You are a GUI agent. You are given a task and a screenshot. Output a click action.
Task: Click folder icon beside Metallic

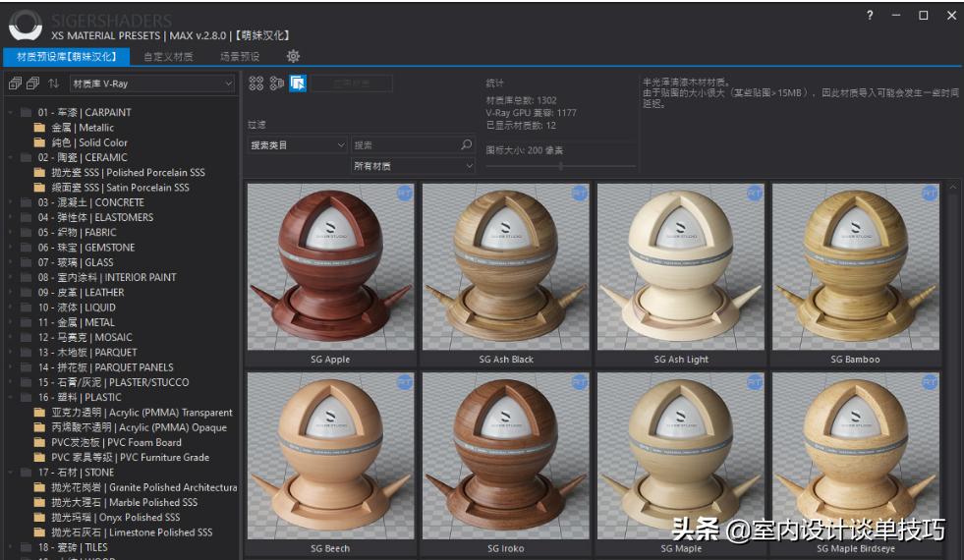(x=40, y=128)
